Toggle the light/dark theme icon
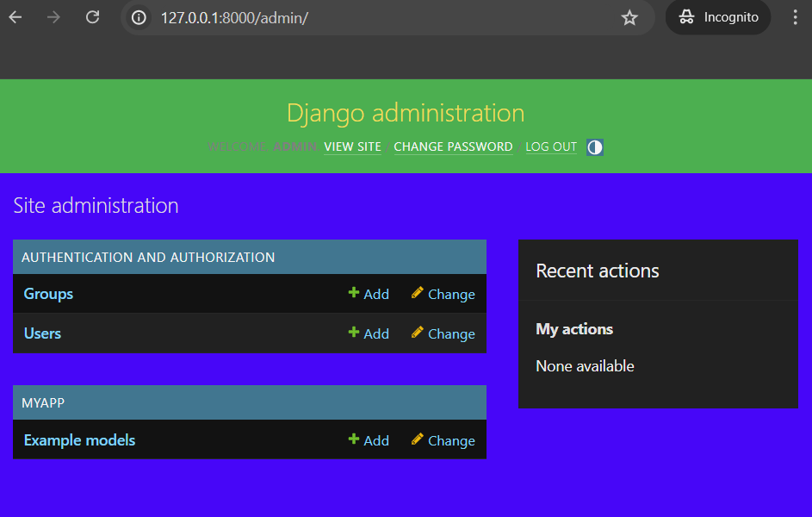The height and width of the screenshot is (517, 812). click(x=594, y=147)
